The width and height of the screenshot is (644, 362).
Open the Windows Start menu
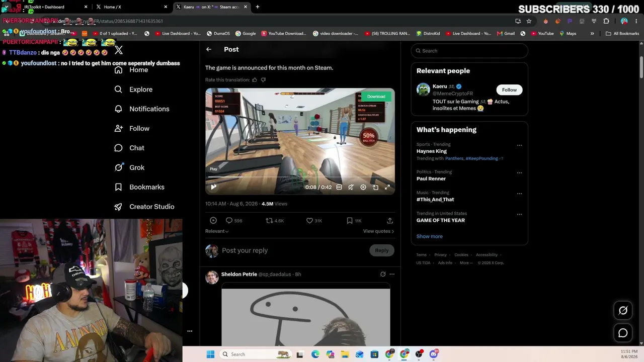pyautogui.click(x=210, y=354)
